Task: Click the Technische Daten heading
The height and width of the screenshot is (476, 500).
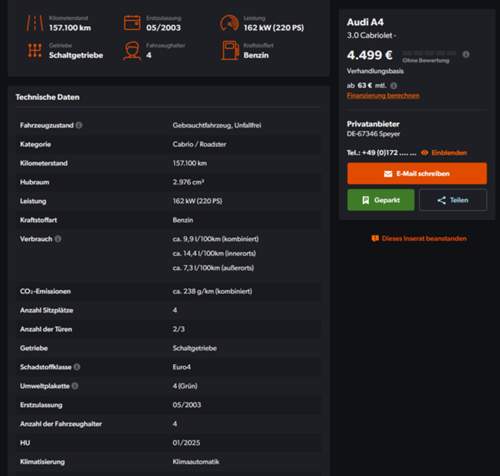Action: (48, 97)
